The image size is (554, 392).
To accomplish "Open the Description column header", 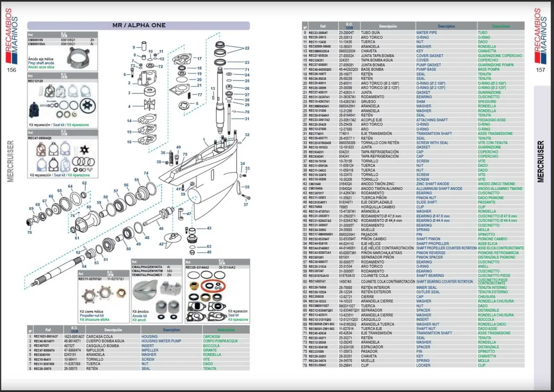I will coord(446,26).
